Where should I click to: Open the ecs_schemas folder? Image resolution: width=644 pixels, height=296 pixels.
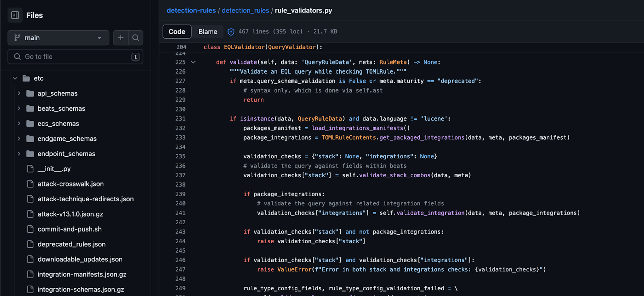pyautogui.click(x=58, y=124)
